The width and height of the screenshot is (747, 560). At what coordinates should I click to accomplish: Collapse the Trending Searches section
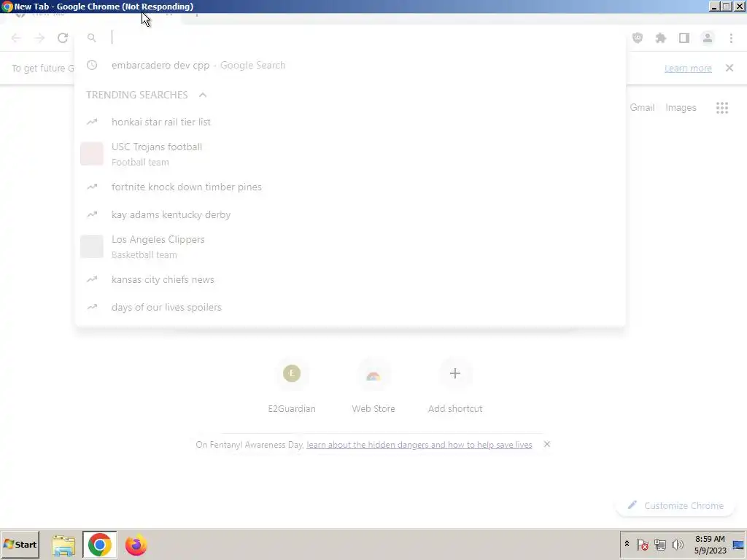[203, 95]
